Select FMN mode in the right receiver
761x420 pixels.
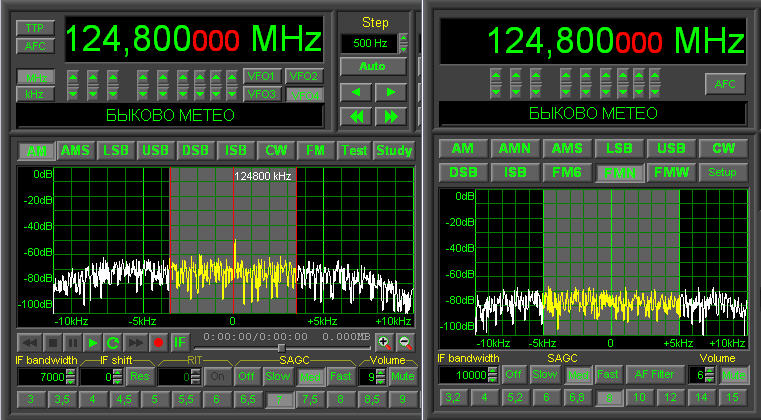(x=619, y=173)
